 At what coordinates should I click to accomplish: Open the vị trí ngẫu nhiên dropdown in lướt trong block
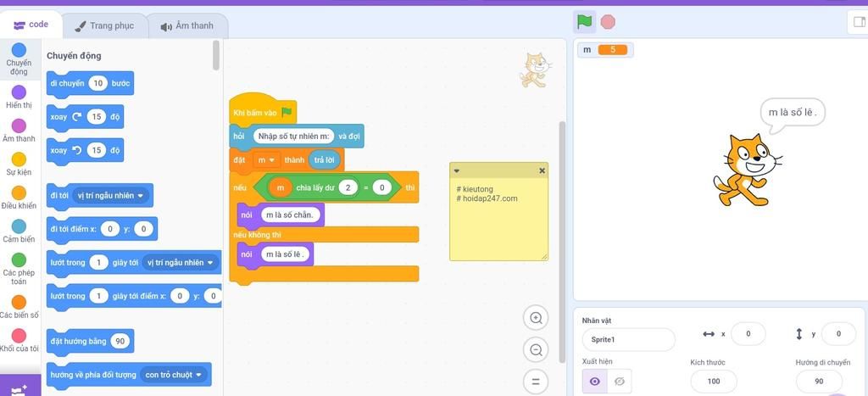coord(181,263)
